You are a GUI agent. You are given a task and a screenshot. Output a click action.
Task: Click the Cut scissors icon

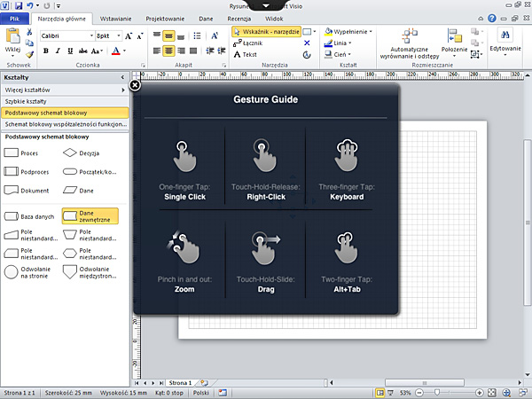point(29,32)
